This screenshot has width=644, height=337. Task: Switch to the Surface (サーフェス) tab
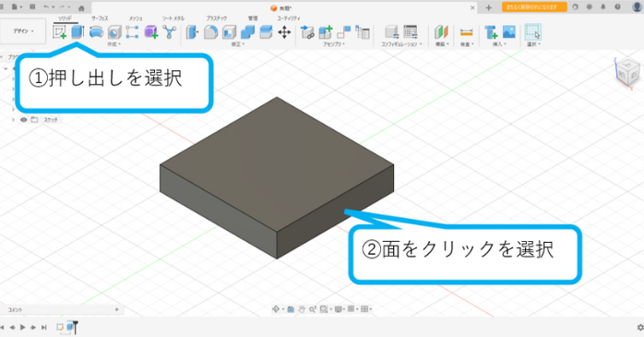pos(100,18)
